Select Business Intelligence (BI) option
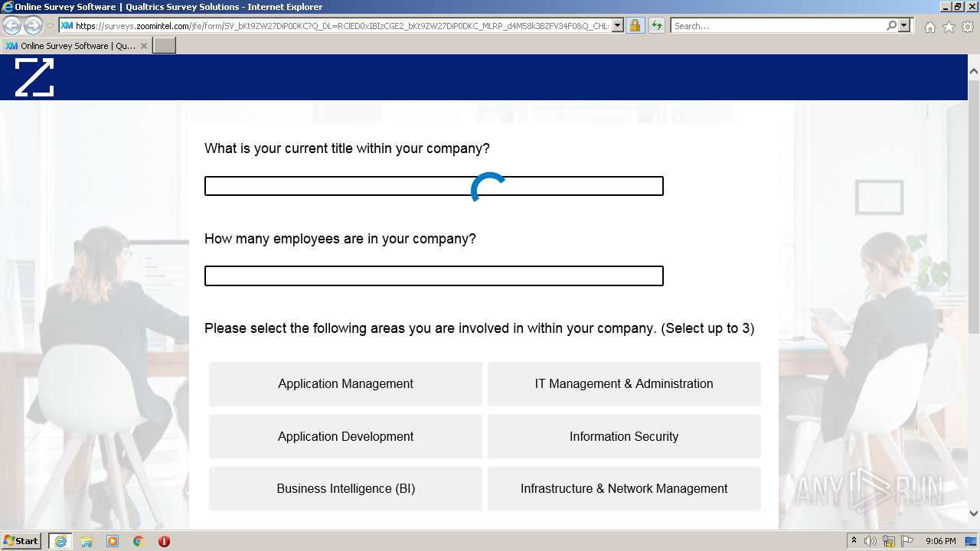The image size is (980, 551). 345,488
